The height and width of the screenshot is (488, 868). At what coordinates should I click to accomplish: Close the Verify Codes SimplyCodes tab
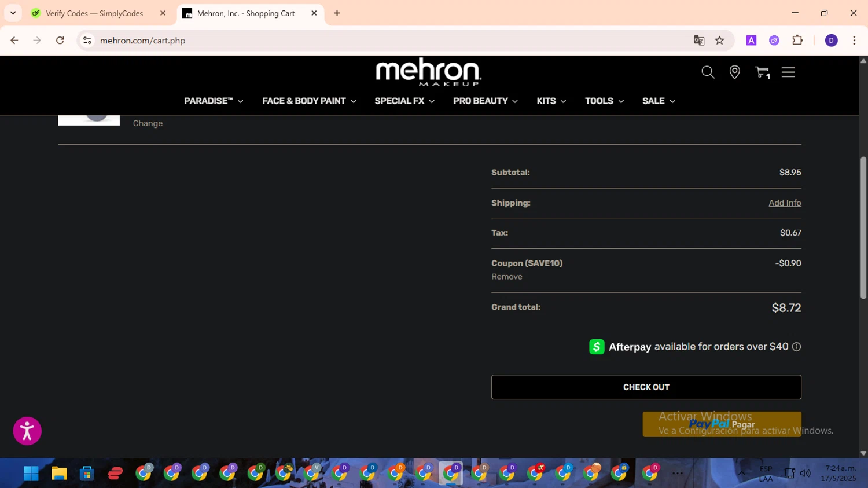(x=163, y=13)
